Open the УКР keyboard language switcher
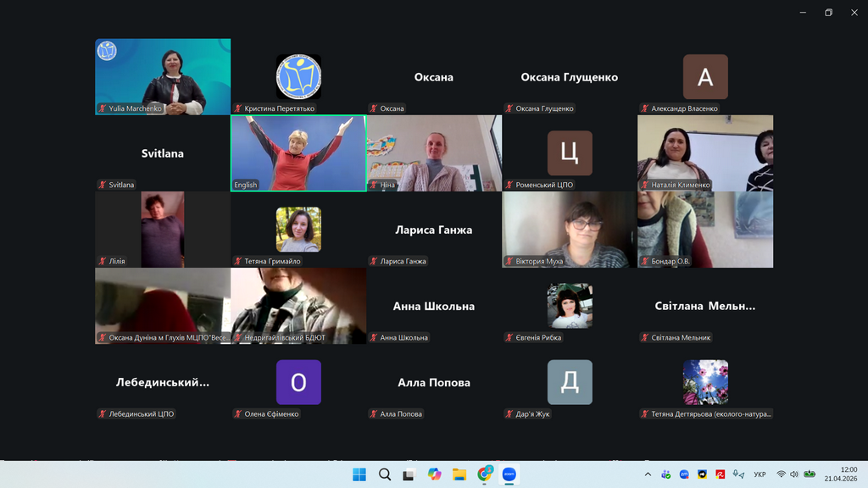 [x=760, y=474]
